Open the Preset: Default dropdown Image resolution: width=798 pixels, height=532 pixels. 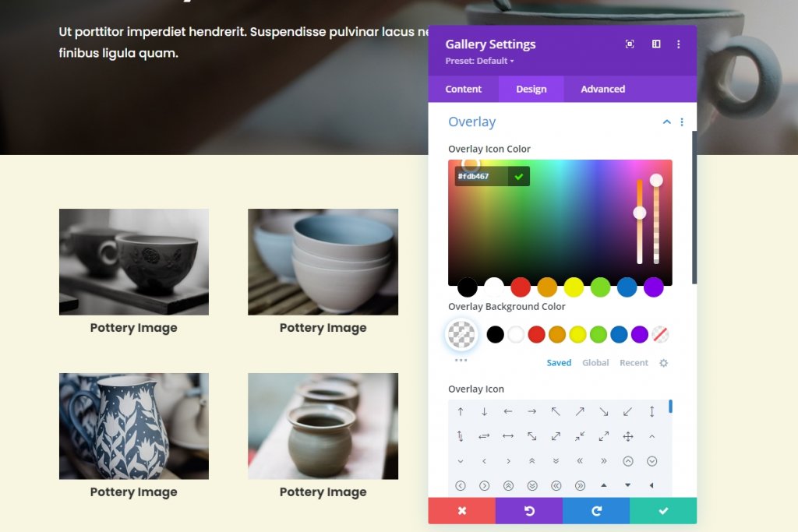point(479,61)
